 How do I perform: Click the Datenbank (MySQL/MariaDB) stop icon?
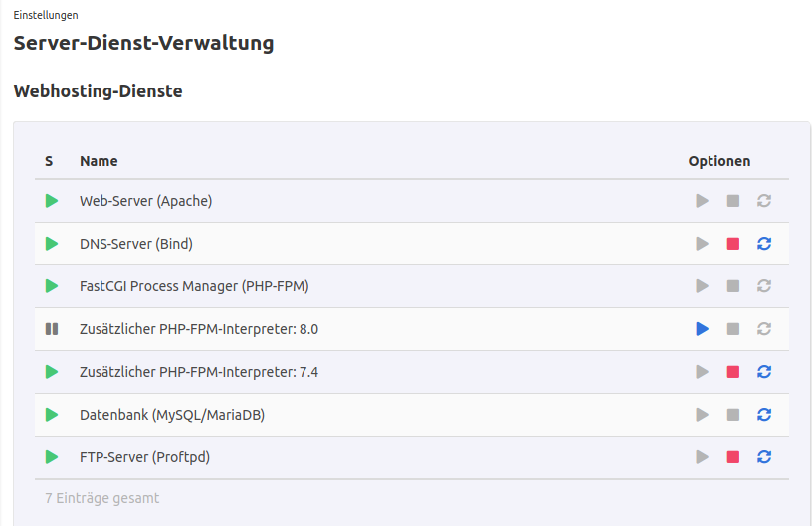tap(733, 415)
